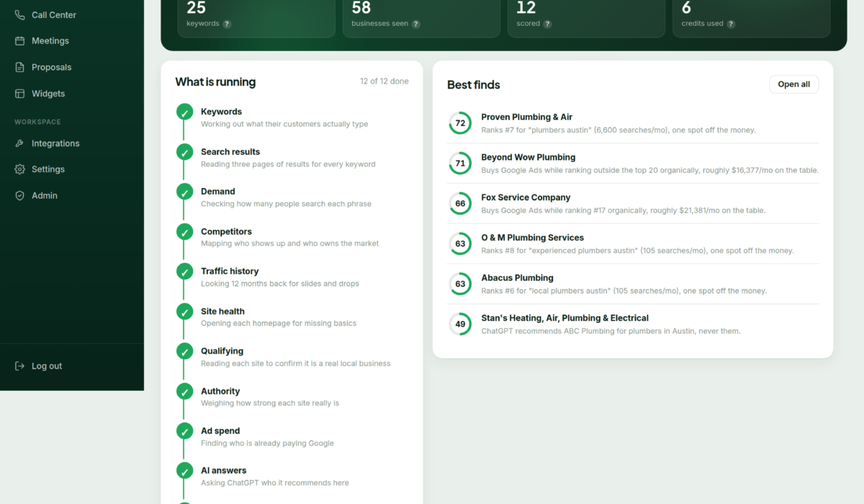Click the "Best finds" heading

click(x=474, y=85)
